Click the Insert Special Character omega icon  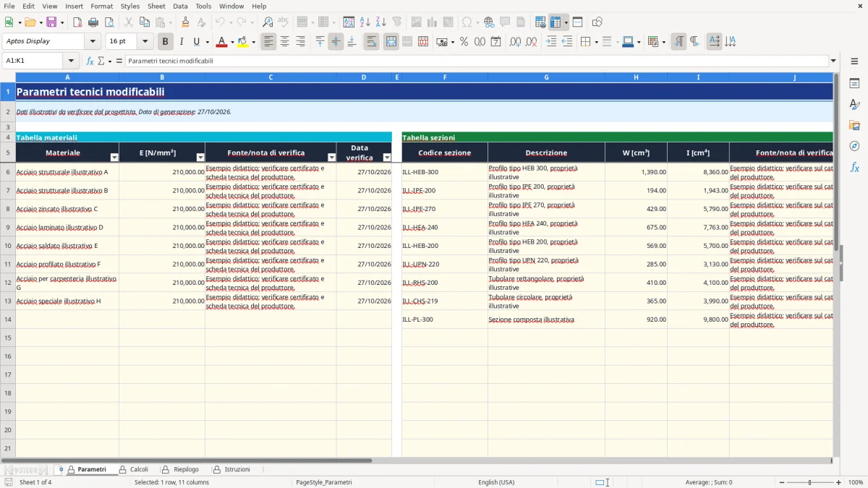tap(467, 22)
